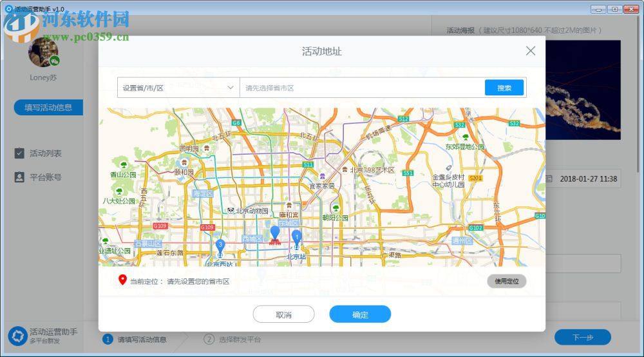Image resolution: width=644 pixels, height=357 pixels.
Task: Click the date field 2018-01-27 11:38
Action: (583, 179)
